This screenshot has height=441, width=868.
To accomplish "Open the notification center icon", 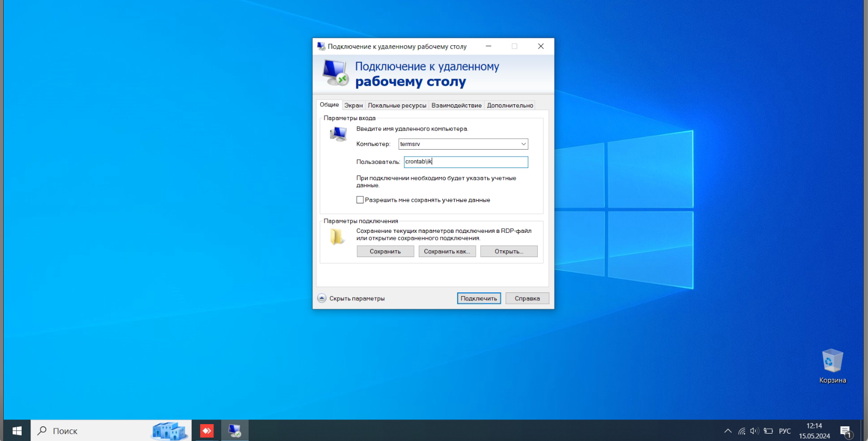I will tap(845, 431).
